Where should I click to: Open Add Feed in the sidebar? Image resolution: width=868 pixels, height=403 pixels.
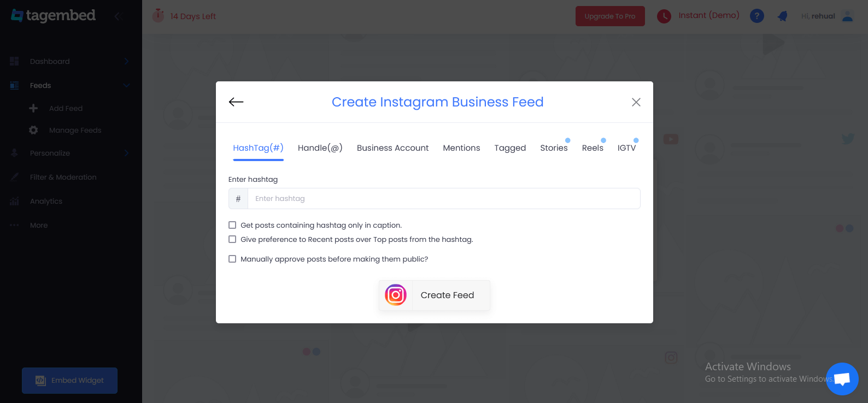[66, 108]
